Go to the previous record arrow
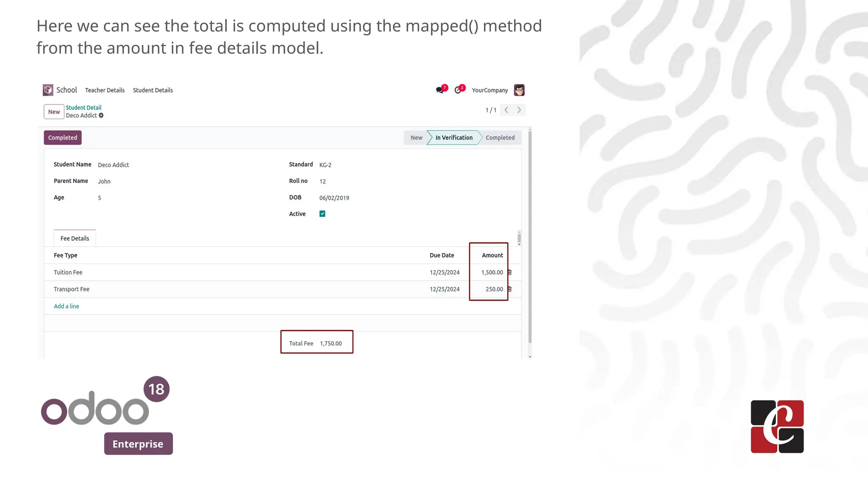The height and width of the screenshot is (488, 868). coord(506,110)
